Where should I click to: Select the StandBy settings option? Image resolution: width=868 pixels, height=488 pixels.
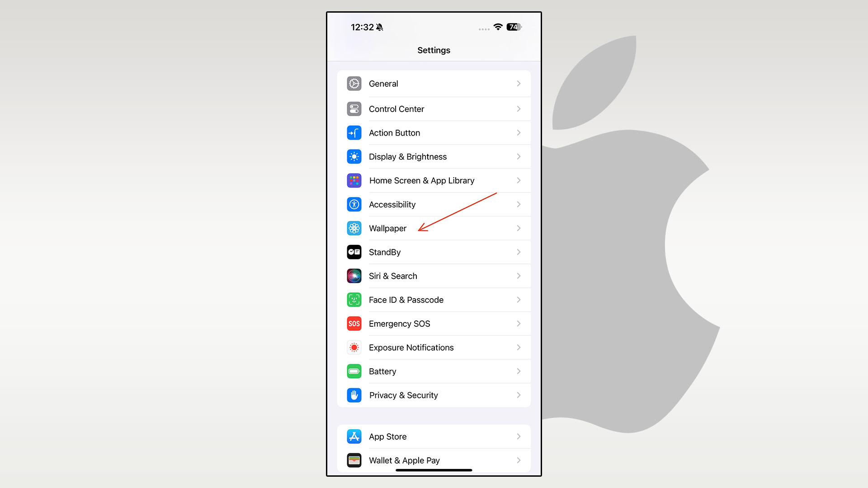pos(434,252)
